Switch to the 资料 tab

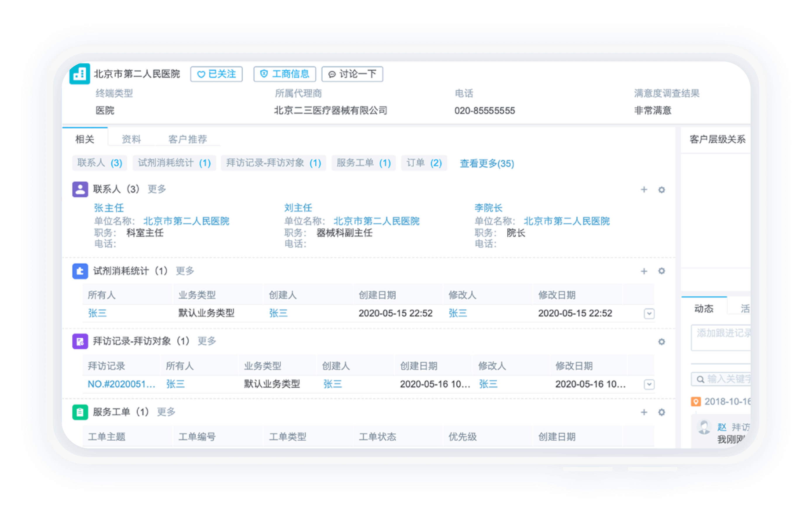click(x=131, y=139)
